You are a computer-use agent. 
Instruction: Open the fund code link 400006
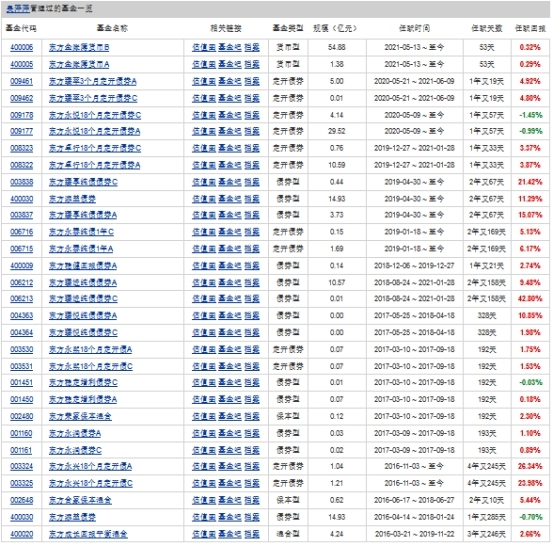click(x=22, y=47)
